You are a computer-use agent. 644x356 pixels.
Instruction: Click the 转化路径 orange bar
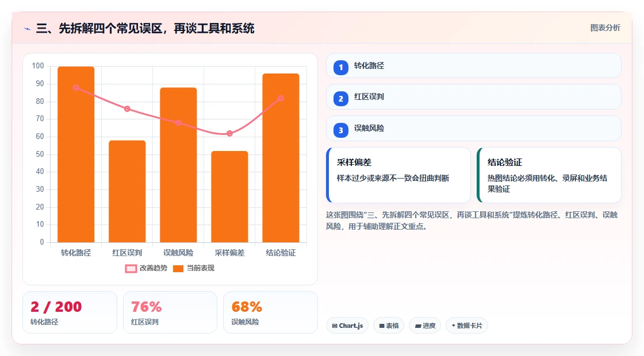[x=76, y=154]
